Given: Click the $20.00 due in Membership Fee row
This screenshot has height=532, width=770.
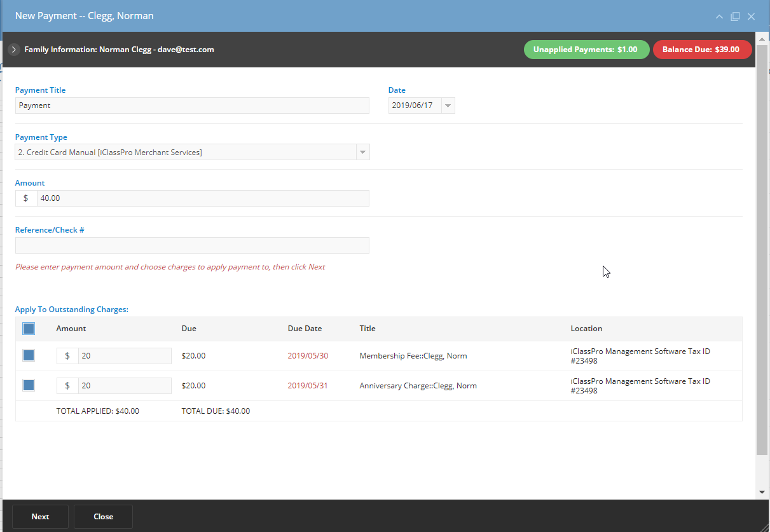Looking at the screenshot, I should click(x=193, y=356).
